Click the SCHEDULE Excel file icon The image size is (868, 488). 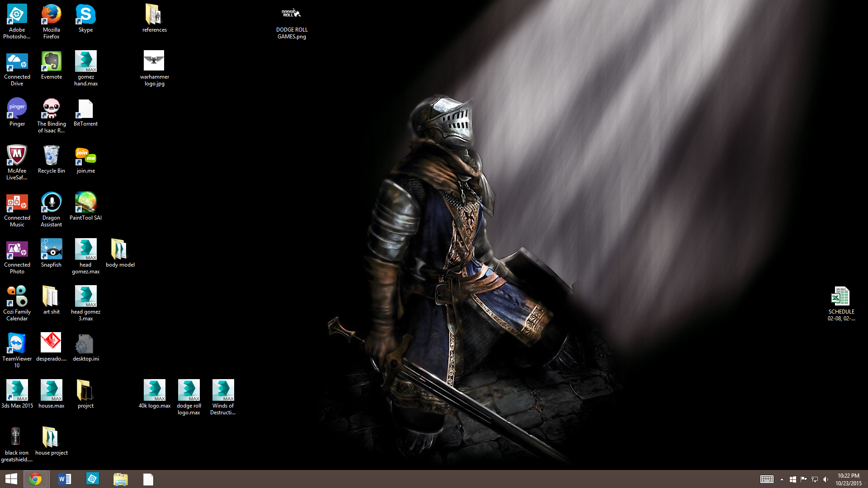841,297
